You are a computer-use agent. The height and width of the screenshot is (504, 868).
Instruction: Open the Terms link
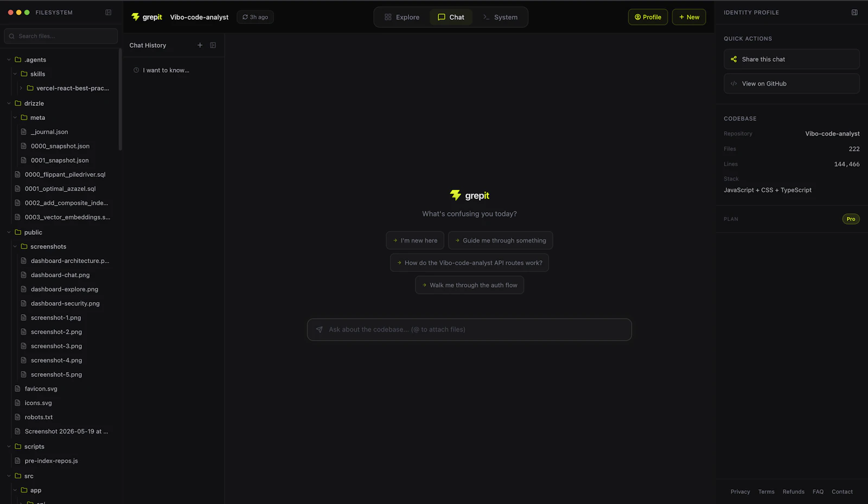tap(766, 492)
